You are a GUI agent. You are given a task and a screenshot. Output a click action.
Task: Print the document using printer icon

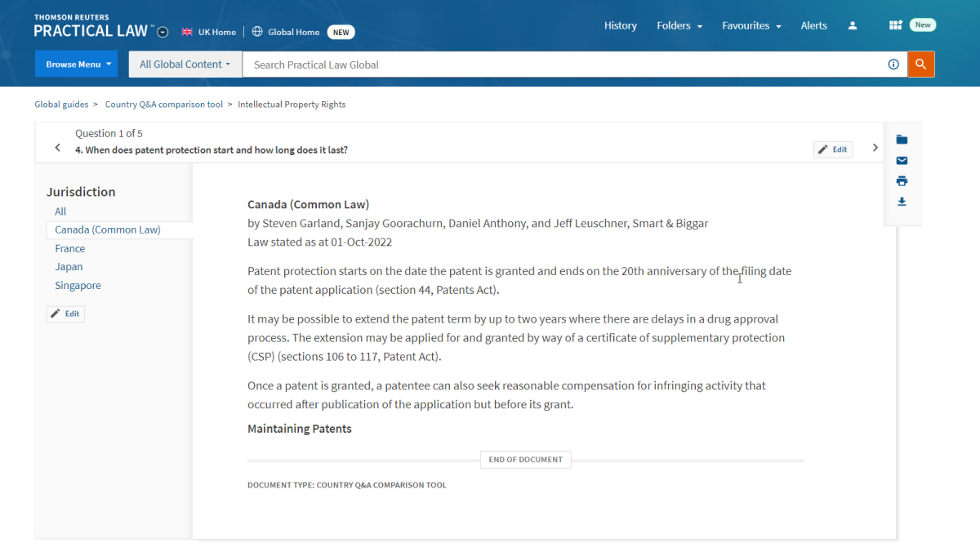[902, 181]
